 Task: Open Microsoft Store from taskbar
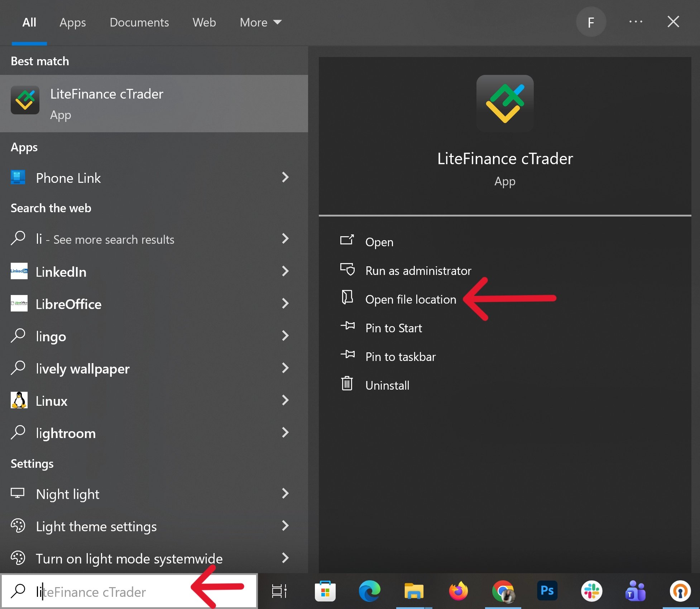click(x=325, y=591)
